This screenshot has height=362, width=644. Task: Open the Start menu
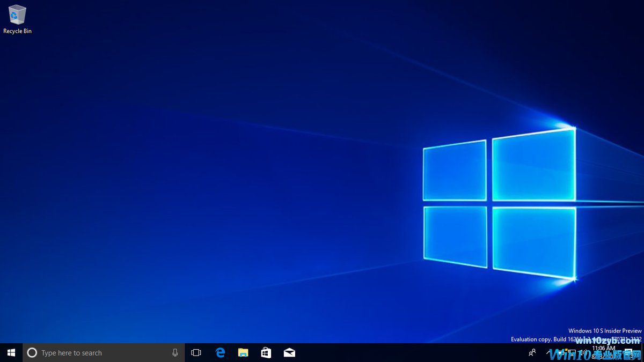11,352
